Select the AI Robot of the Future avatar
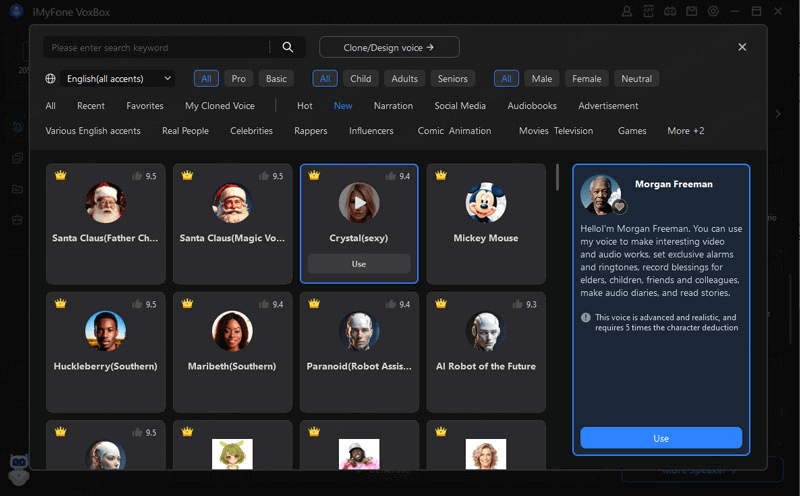 click(486, 331)
